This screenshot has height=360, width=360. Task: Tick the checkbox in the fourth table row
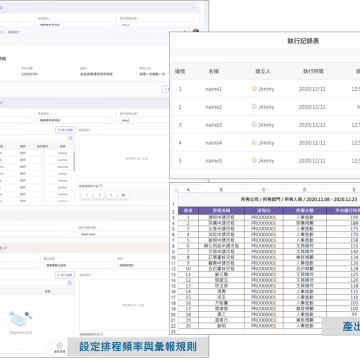pos(42,174)
